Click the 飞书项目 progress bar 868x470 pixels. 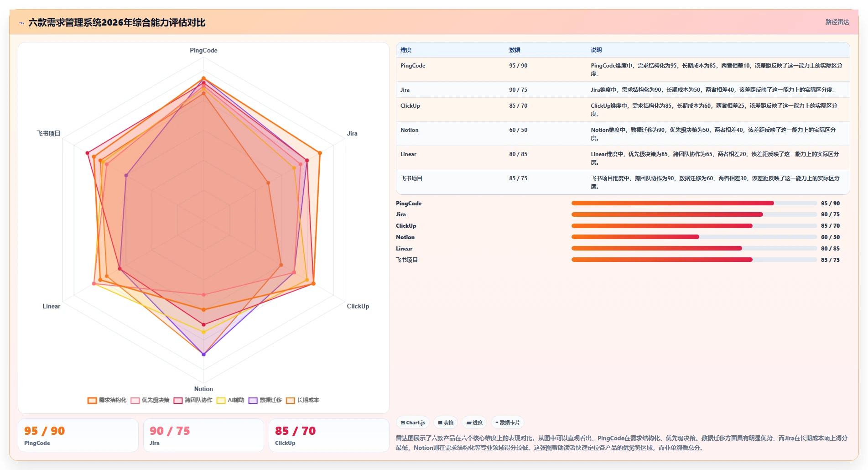pos(694,260)
